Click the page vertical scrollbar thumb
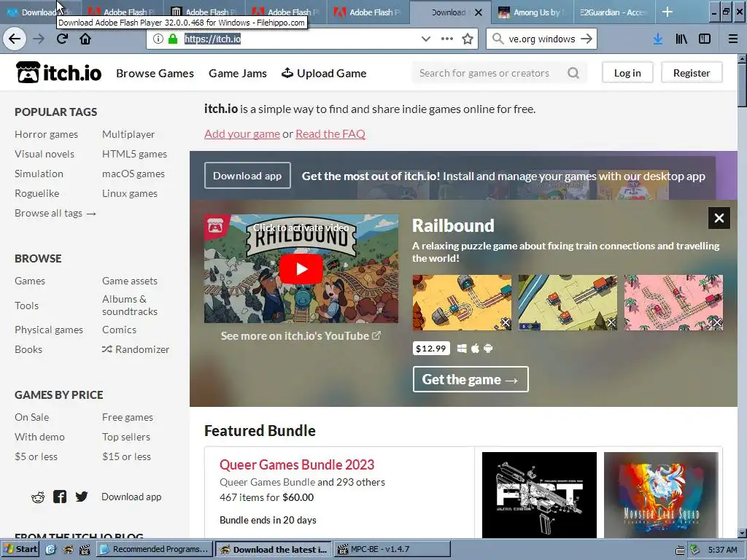Viewport: 747px width, 560px height. point(742,86)
